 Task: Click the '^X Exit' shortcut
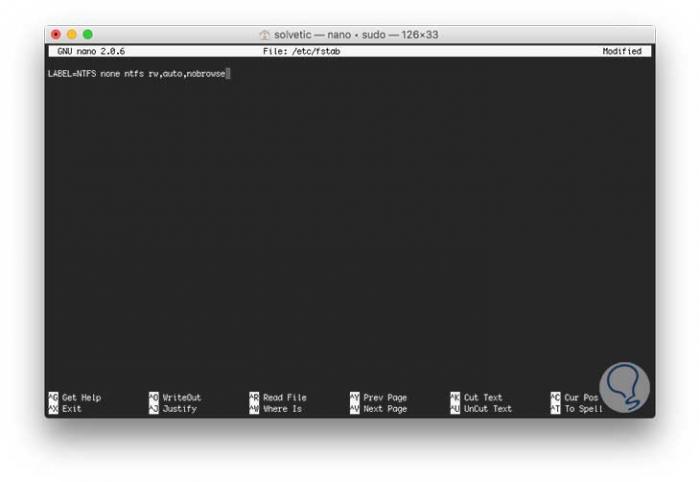[x=65, y=409]
